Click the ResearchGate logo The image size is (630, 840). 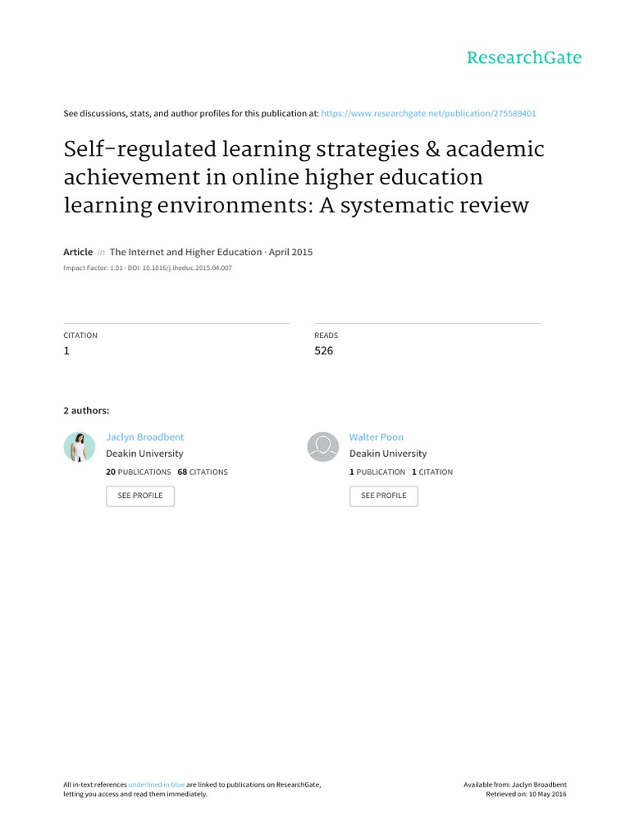pyautogui.click(x=524, y=57)
